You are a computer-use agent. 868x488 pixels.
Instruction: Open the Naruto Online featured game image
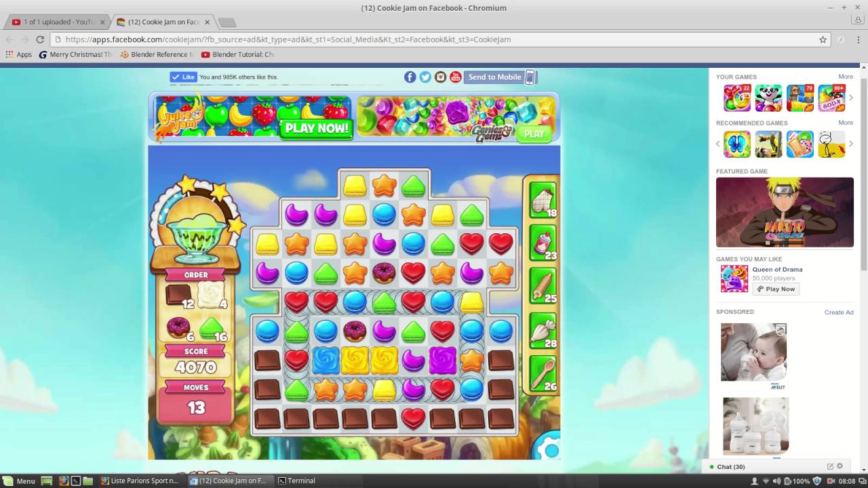pyautogui.click(x=785, y=212)
